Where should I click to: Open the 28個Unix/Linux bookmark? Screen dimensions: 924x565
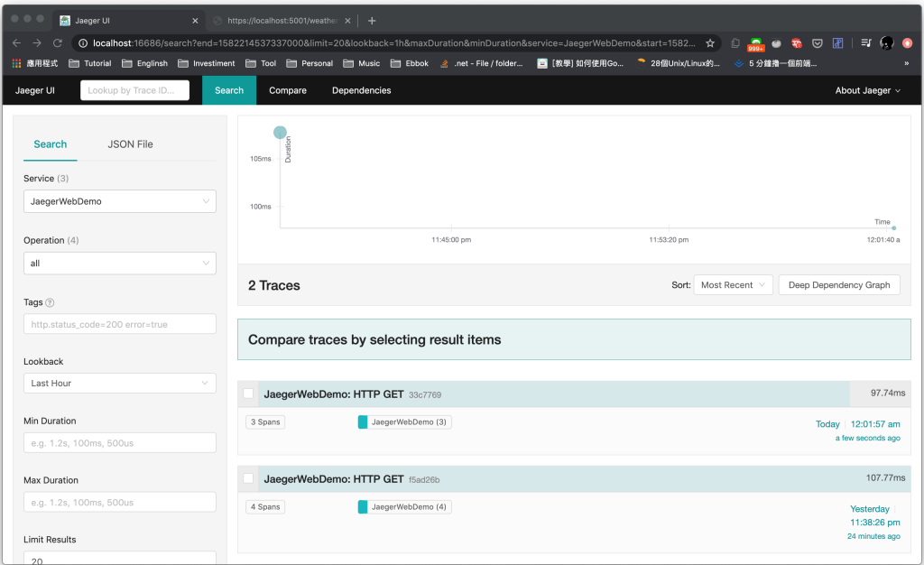679,63
